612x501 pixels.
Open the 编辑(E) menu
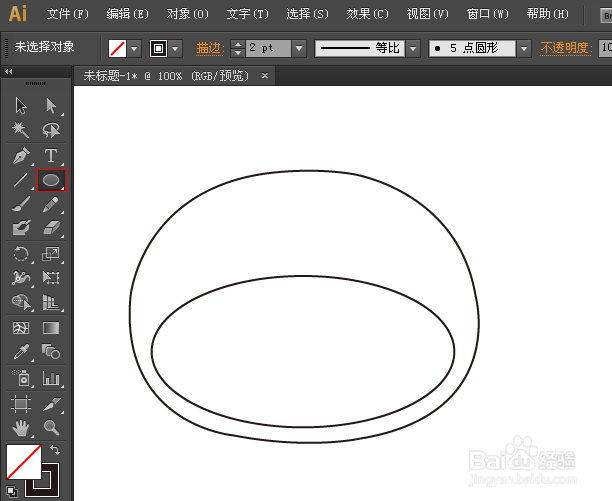[127, 14]
